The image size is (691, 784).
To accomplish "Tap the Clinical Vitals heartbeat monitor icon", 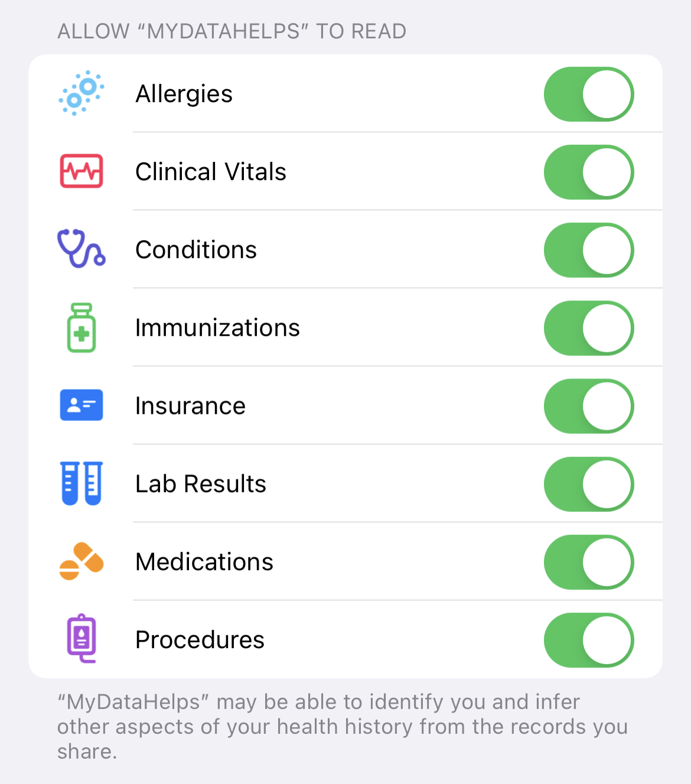I will pos(82,171).
